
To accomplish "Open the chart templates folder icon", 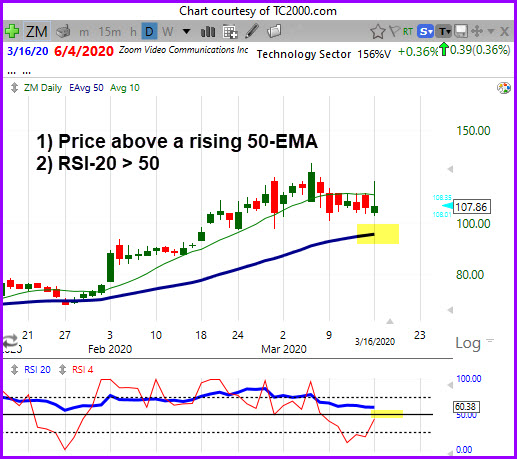I will [x=274, y=31].
